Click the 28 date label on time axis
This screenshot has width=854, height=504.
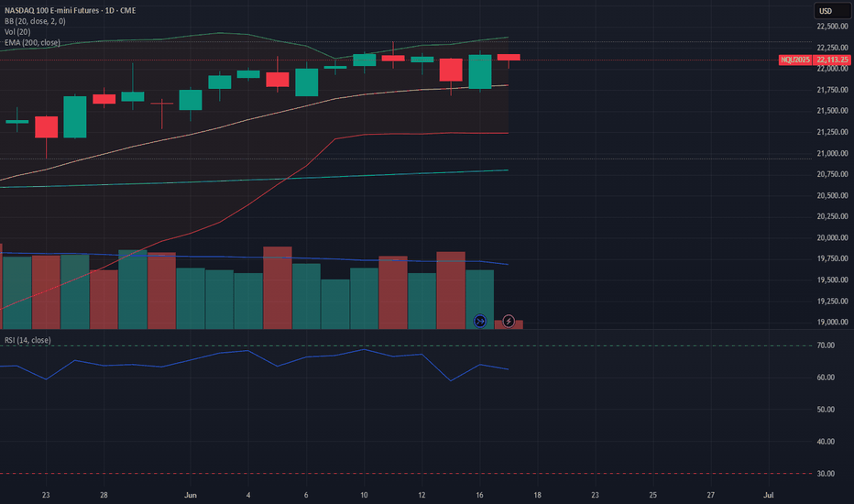(x=104, y=495)
